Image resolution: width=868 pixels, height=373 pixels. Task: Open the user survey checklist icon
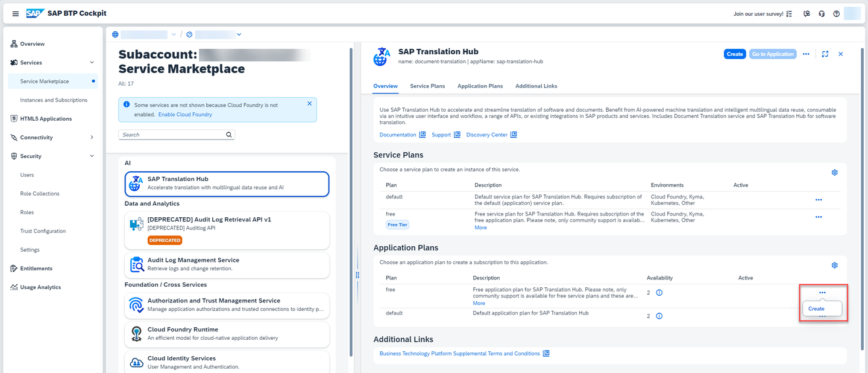[x=789, y=14]
